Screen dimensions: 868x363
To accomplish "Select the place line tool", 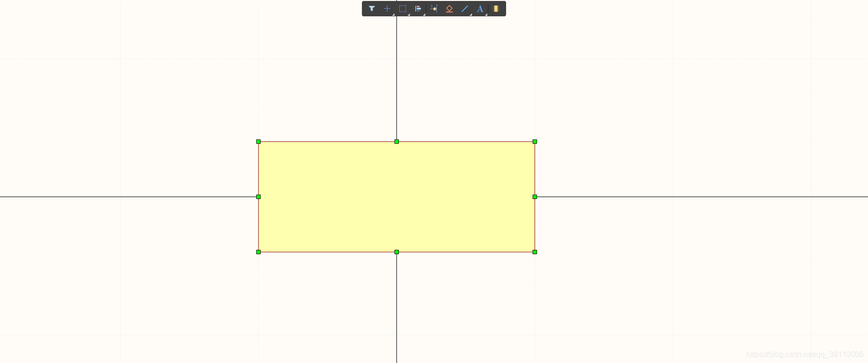I will (465, 9).
